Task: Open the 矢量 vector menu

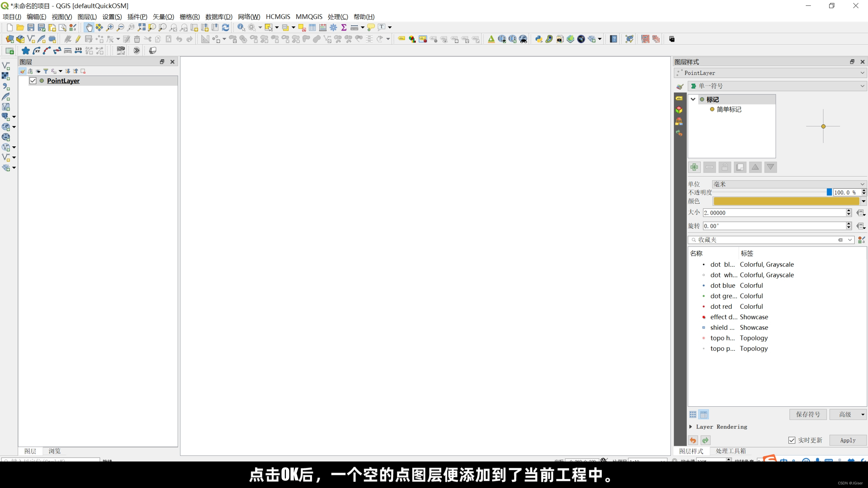Action: point(163,17)
